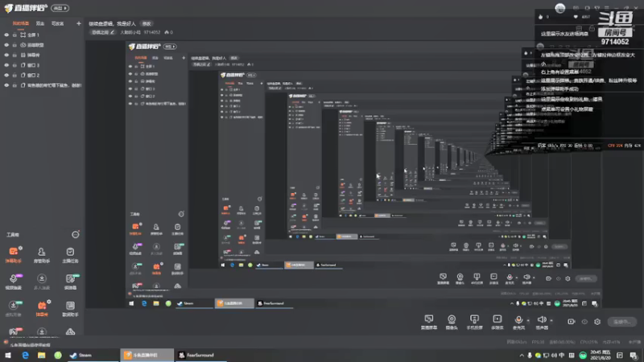Add a camera source (摄像头)
Image resolution: width=644 pixels, height=362 pixels.
452,322
